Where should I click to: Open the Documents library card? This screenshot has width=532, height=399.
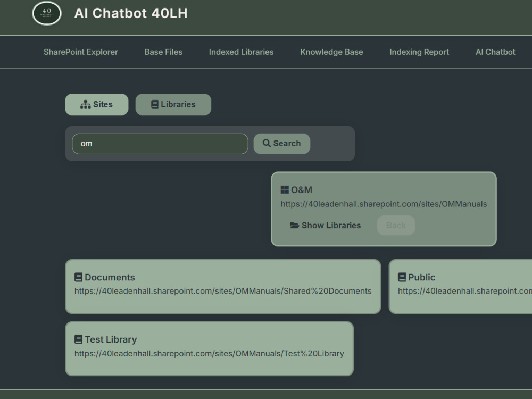pos(223,286)
